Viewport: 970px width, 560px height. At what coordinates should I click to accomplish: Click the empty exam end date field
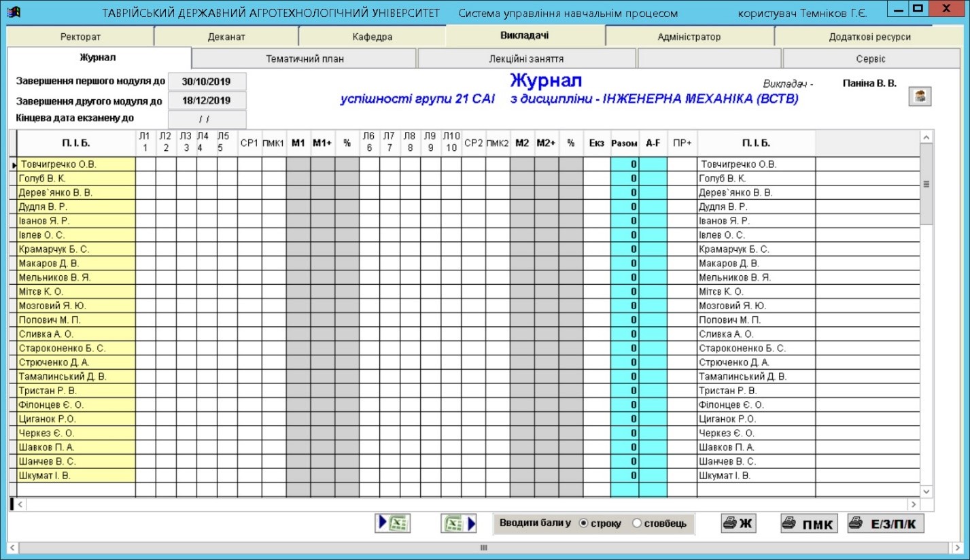207,119
